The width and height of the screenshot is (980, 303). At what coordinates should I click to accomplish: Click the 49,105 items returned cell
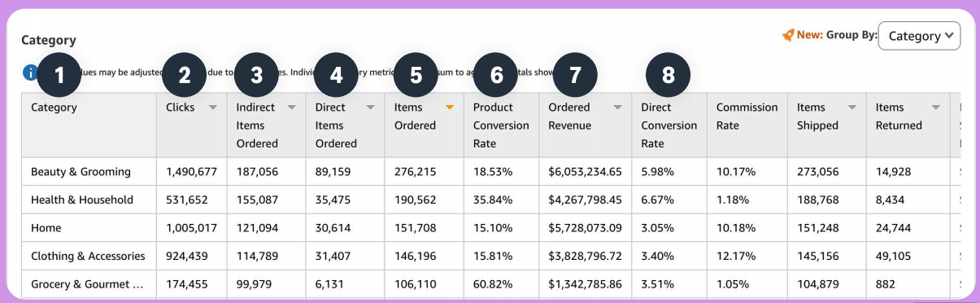(x=894, y=256)
